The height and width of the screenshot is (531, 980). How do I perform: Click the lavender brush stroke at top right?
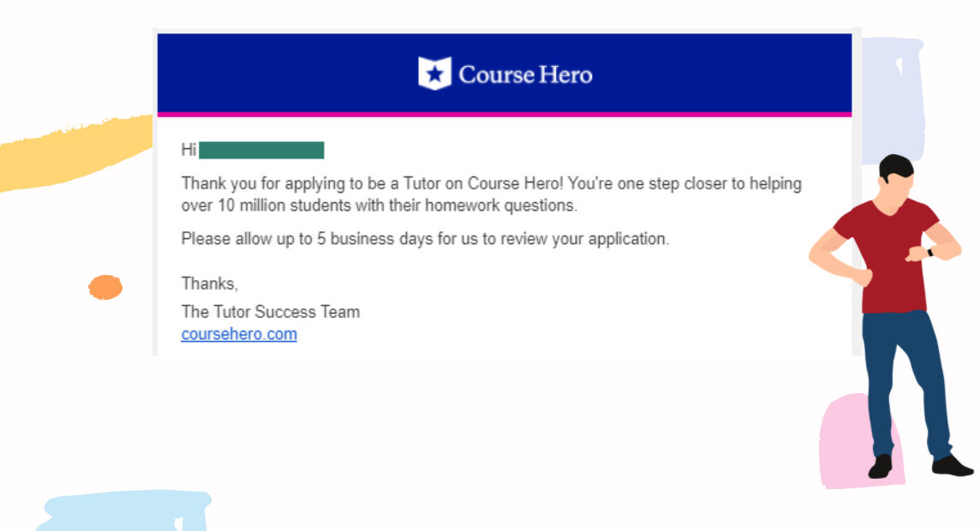893,100
